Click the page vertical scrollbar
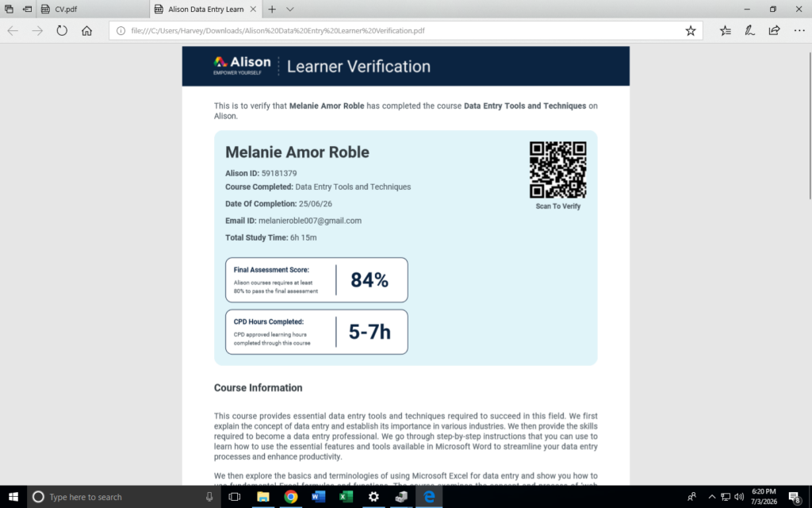The width and height of the screenshot is (812, 508). pyautogui.click(x=810, y=125)
